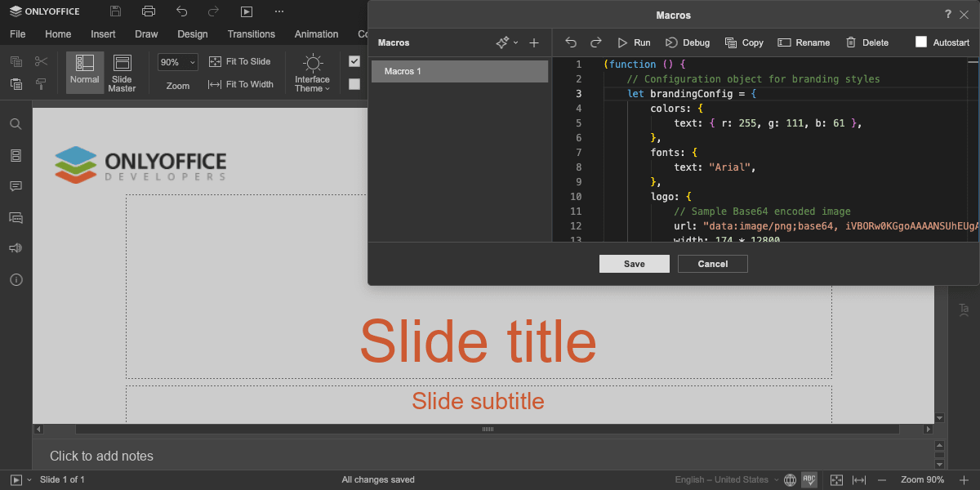The image size is (980, 490).
Task: Save the macro changes
Action: point(635,264)
